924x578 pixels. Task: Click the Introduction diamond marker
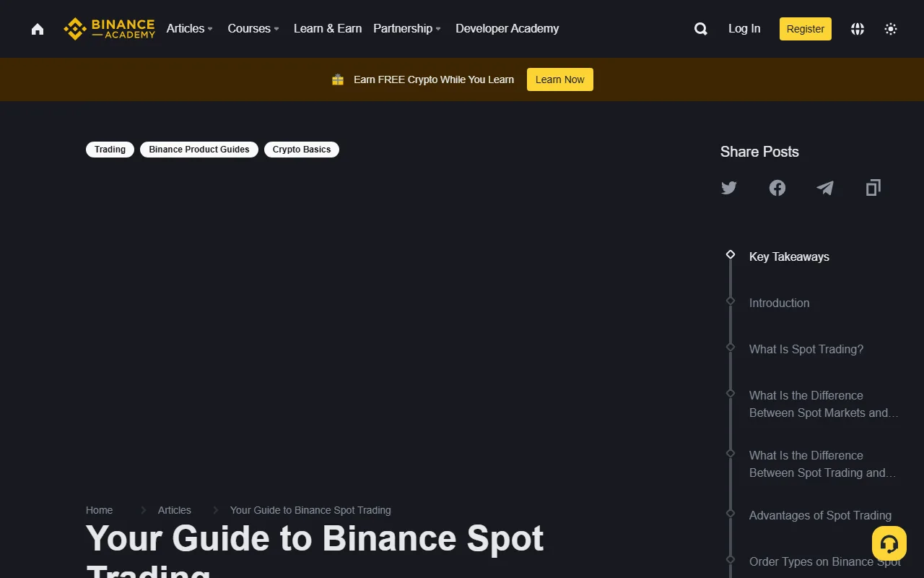(x=731, y=301)
